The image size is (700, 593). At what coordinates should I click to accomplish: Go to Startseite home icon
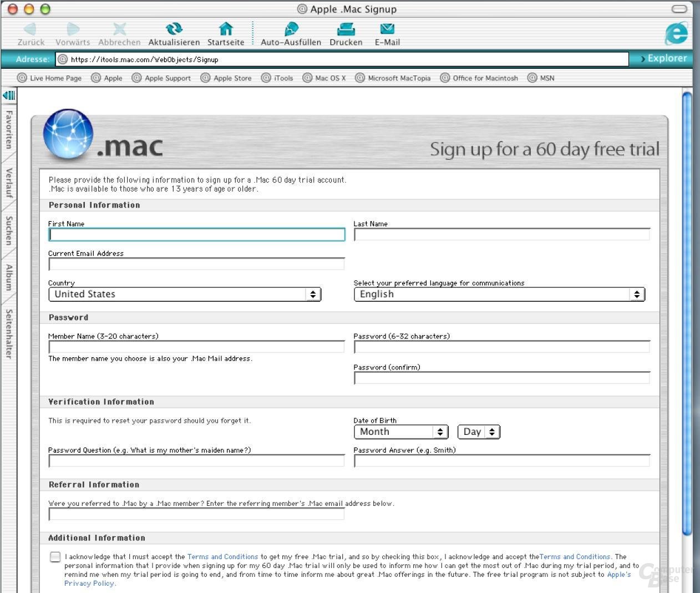pos(226,29)
